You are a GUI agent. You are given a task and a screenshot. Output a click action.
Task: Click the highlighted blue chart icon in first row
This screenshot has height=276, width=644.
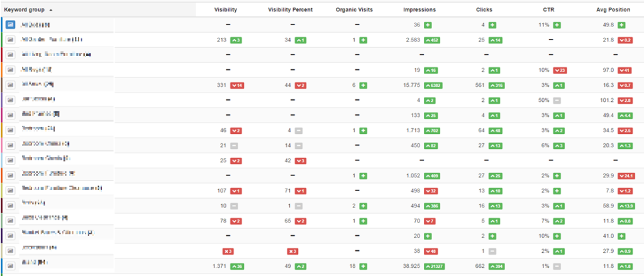(11, 25)
